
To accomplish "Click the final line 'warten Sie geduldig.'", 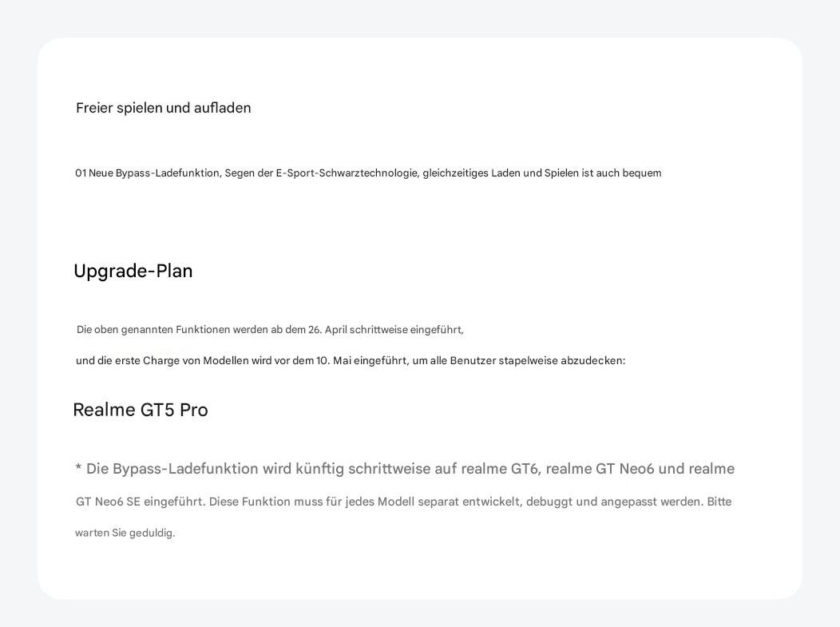I will (x=125, y=533).
